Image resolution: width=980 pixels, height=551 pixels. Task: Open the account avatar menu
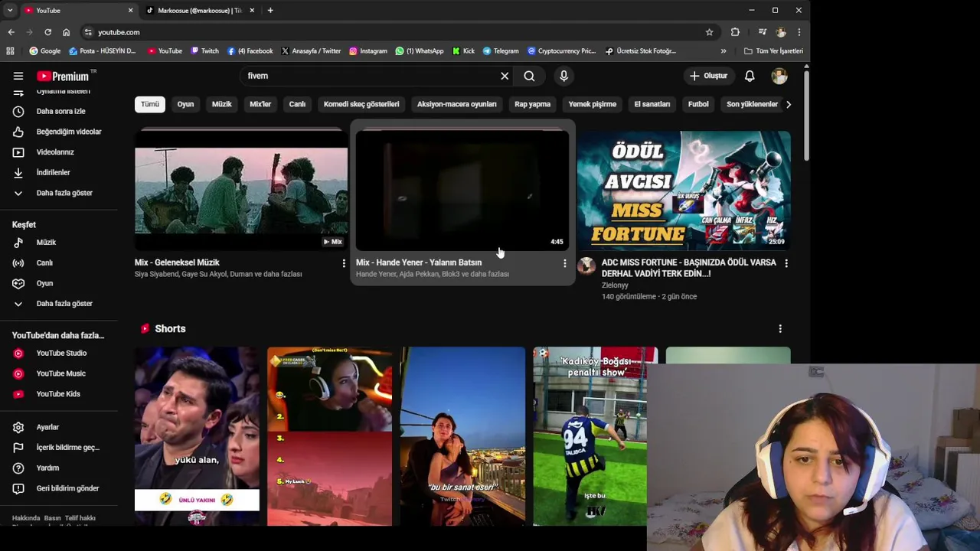[779, 76]
